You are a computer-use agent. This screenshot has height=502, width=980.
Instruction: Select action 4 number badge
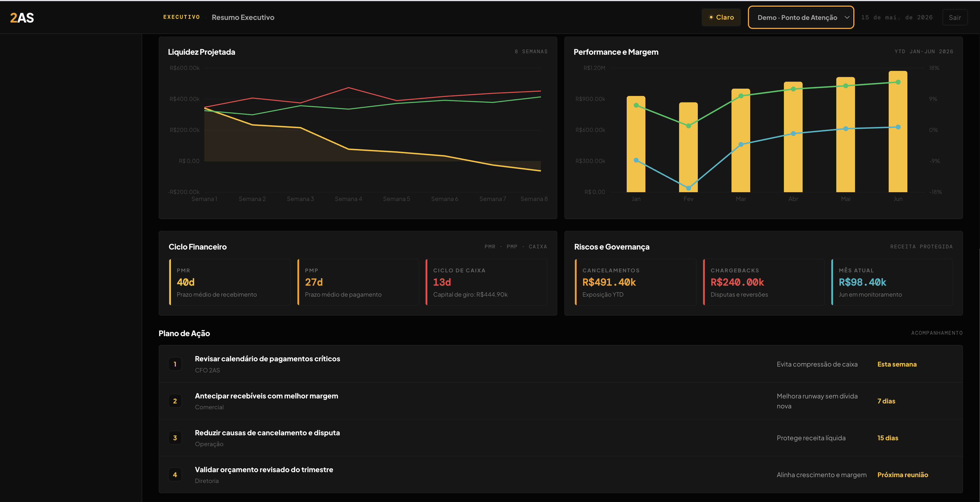(175, 475)
